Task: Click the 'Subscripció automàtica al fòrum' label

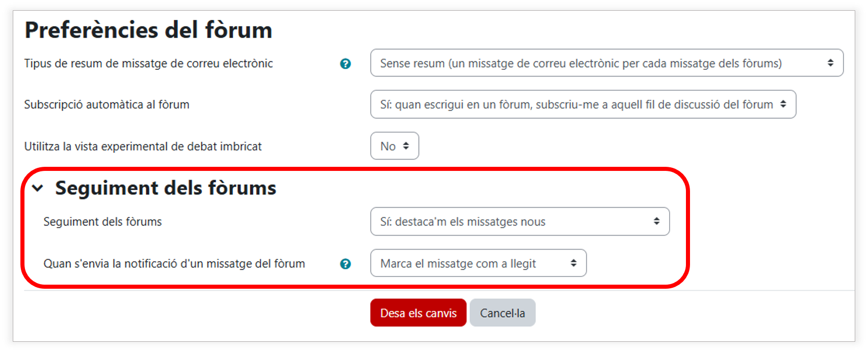Action: click(107, 105)
